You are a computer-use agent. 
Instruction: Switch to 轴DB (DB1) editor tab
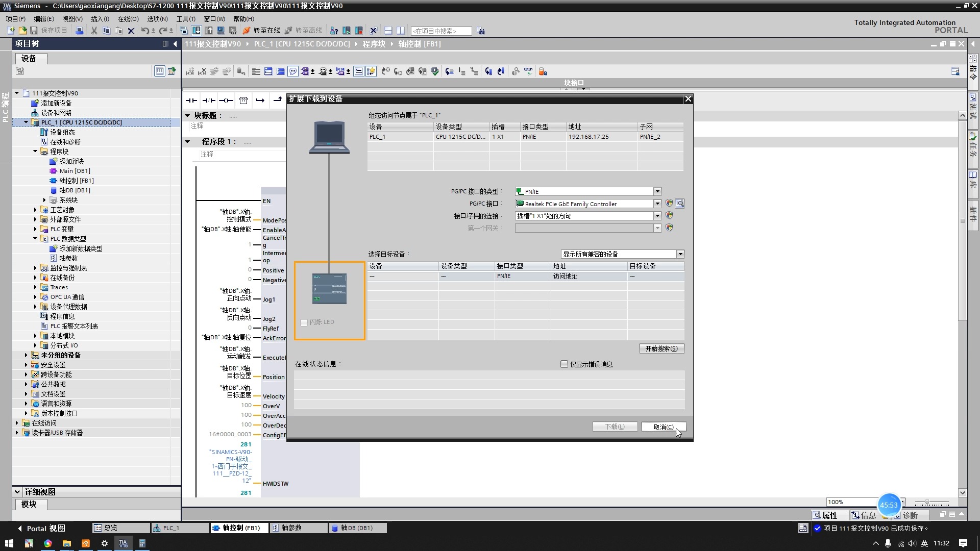[356, 528]
